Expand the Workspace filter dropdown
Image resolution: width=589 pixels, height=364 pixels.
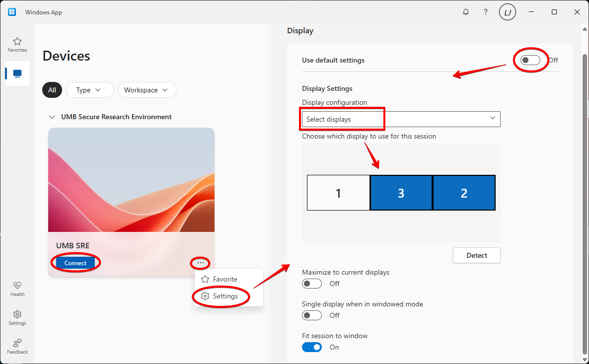pos(147,90)
